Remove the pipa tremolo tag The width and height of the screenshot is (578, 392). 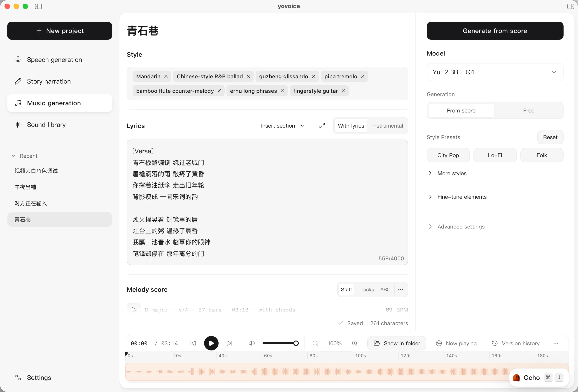(363, 76)
